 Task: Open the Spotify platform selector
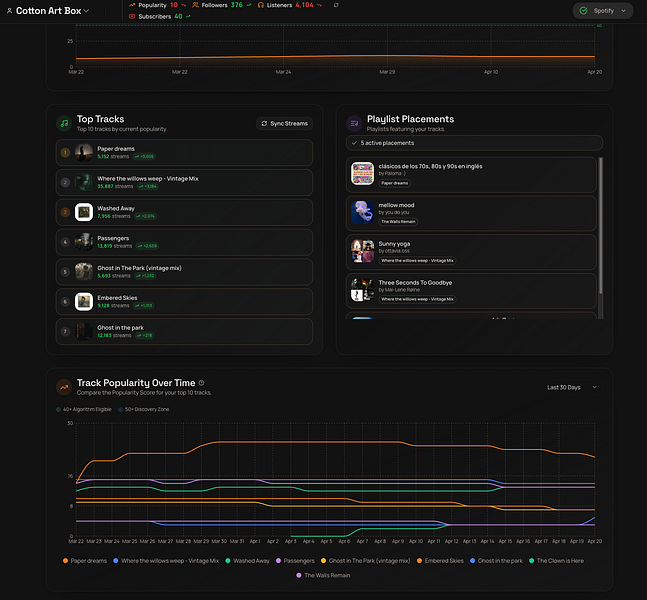[603, 11]
